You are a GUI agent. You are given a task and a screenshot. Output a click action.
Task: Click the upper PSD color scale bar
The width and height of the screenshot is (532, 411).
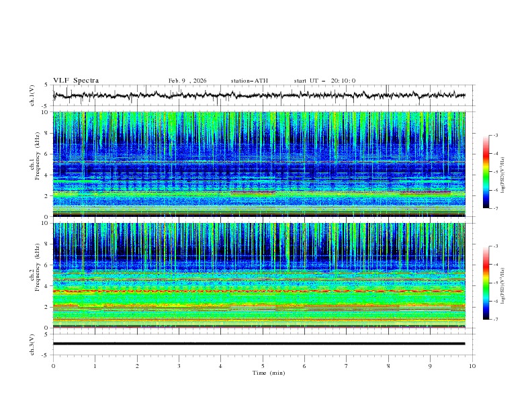pos(486,172)
